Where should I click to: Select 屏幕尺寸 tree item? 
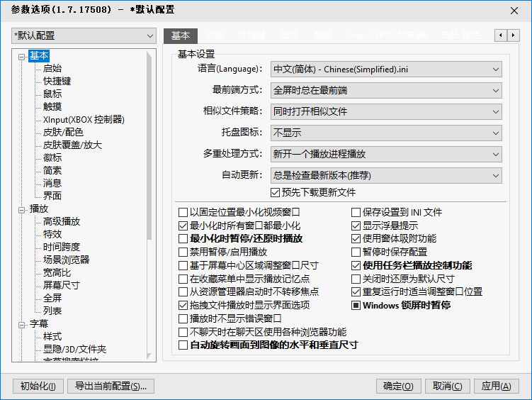click(x=62, y=285)
